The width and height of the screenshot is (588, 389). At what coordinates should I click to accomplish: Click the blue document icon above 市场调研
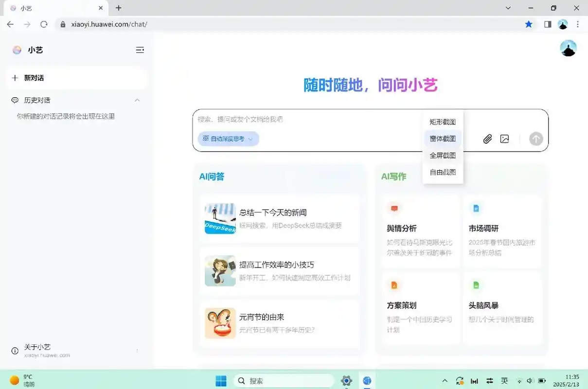(476, 209)
